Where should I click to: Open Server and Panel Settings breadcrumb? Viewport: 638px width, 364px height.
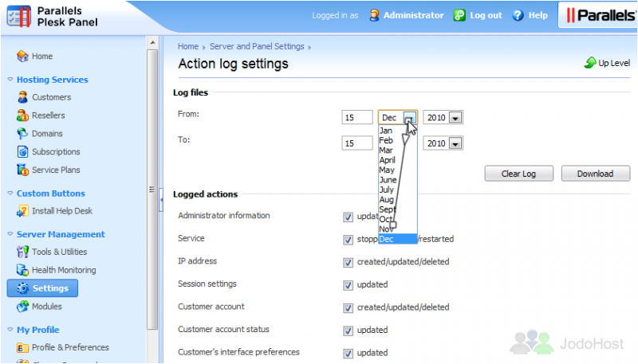[x=257, y=46]
